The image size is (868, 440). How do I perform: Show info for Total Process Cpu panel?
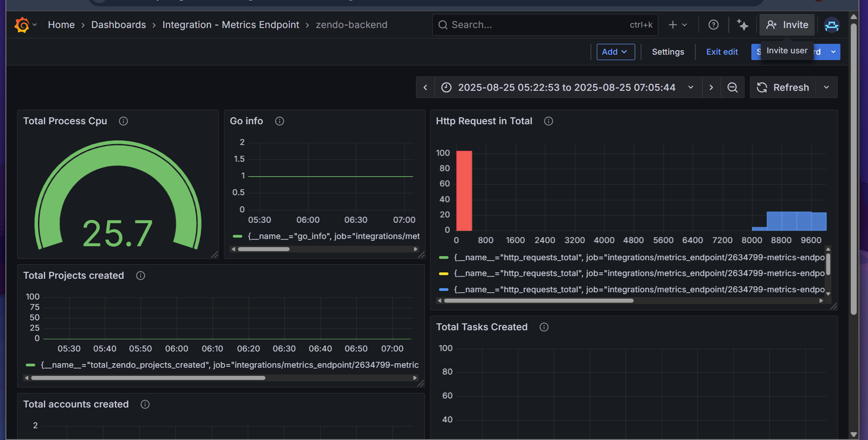coord(123,121)
